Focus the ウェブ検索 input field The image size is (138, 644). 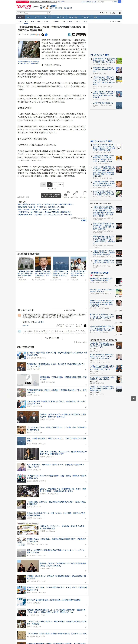104,2
